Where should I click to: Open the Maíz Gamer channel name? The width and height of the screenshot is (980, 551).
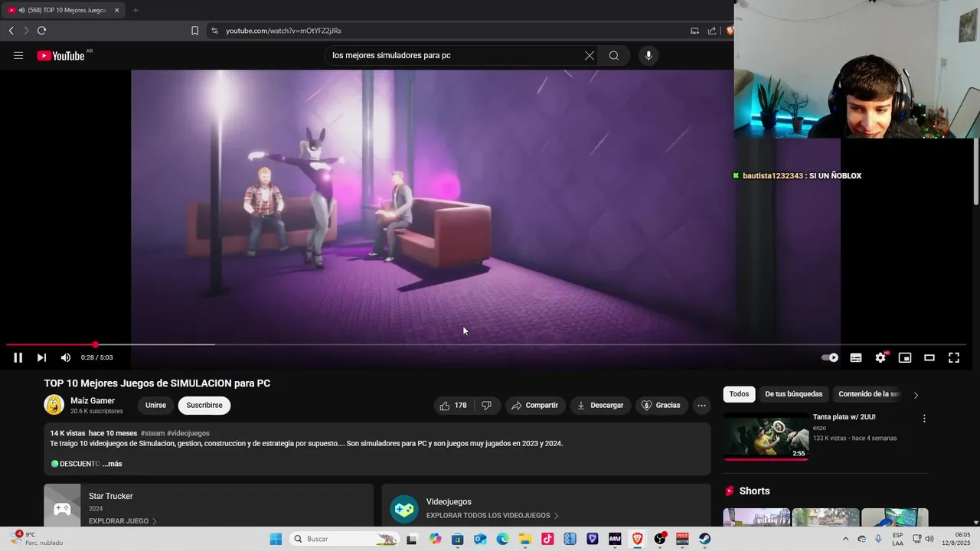point(93,400)
